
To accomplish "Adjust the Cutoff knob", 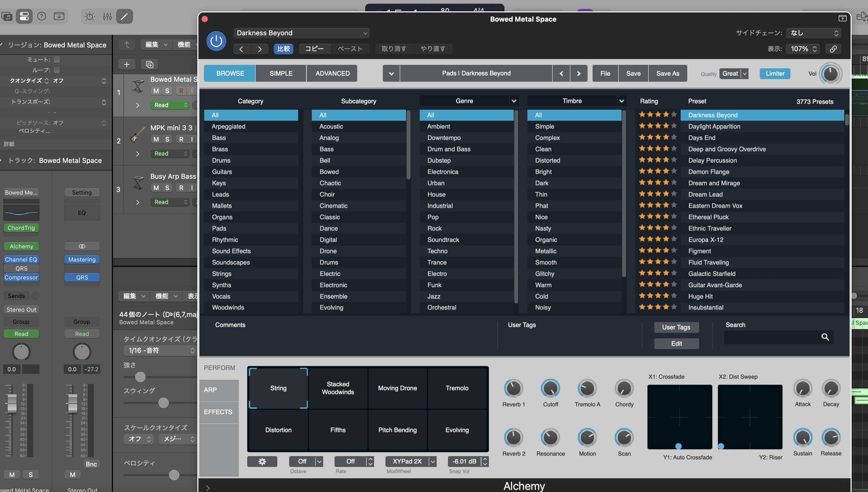I will 550,389.
